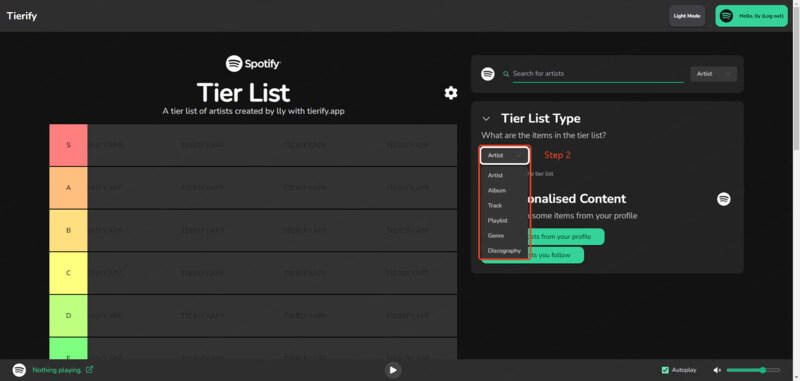Open tier list settings gear icon

point(451,93)
